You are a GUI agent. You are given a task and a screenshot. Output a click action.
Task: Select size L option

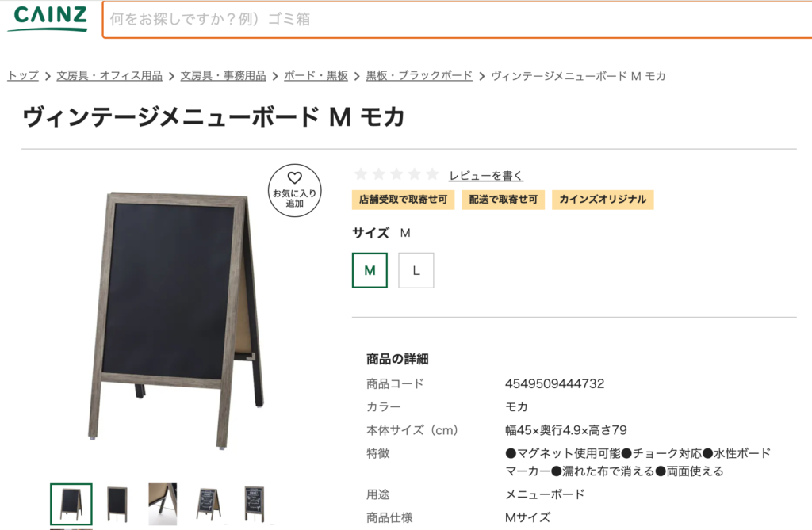click(416, 270)
